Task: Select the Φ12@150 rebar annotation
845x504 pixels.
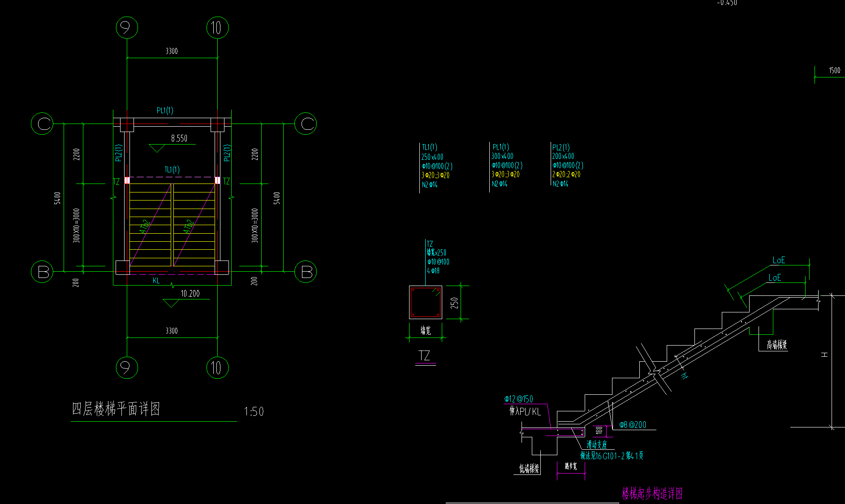Action: click(519, 399)
